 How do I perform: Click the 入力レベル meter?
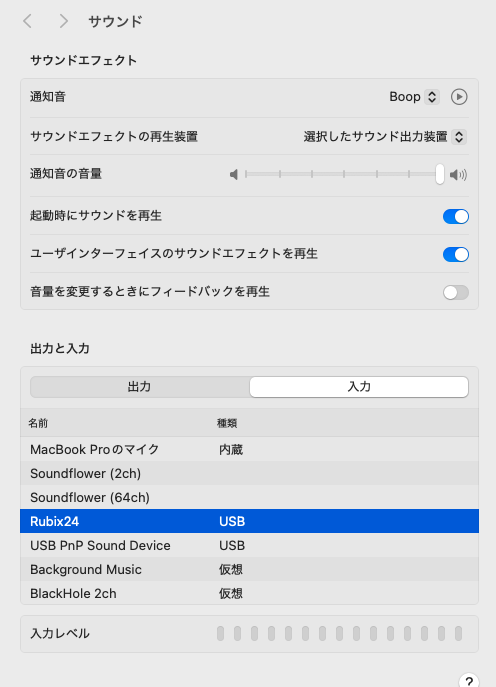(340, 634)
